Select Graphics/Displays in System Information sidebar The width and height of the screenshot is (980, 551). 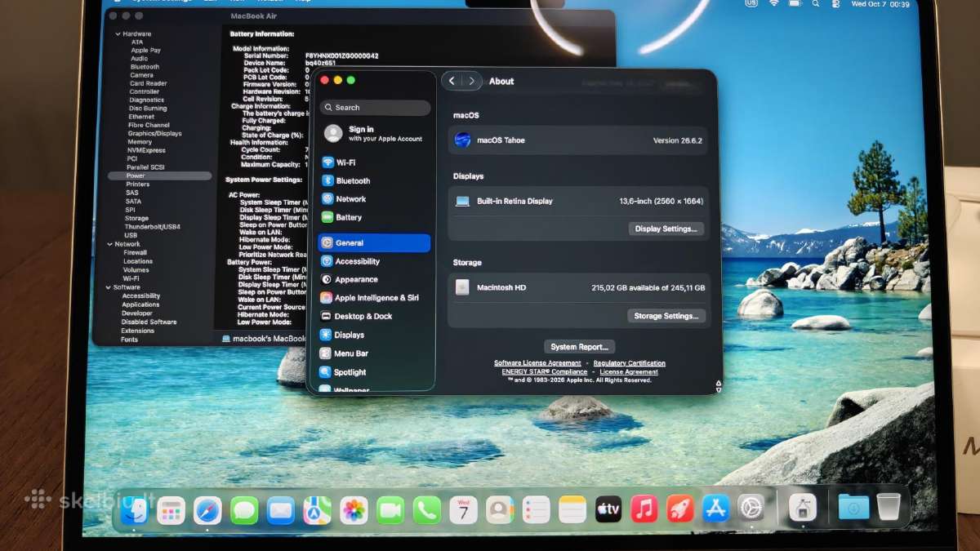pos(154,133)
